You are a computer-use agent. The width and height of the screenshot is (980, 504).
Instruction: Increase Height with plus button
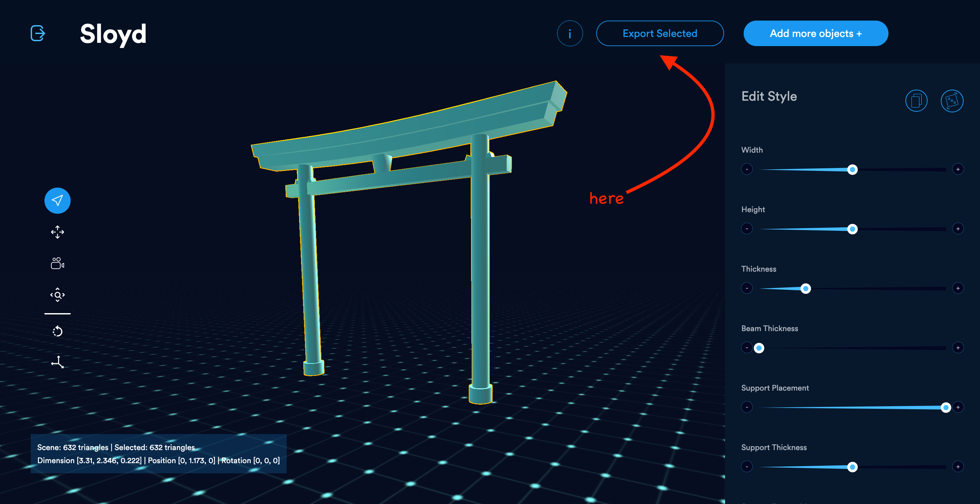click(x=958, y=228)
